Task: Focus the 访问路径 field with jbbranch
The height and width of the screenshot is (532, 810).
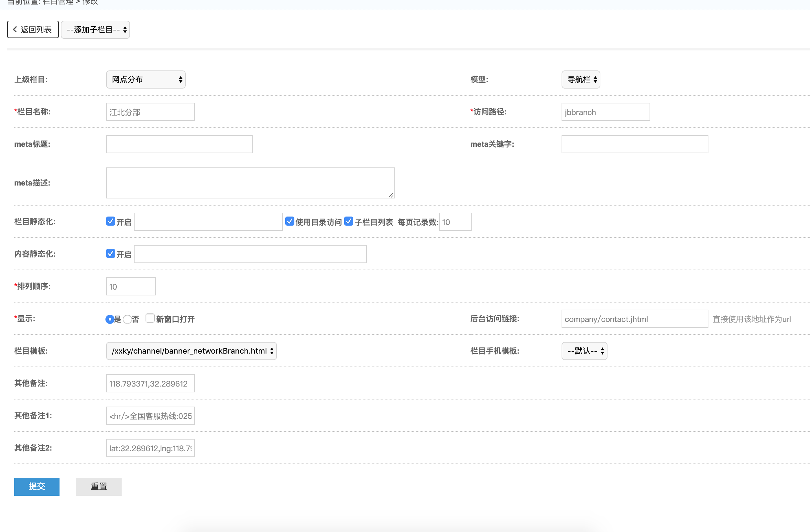Action: [605, 112]
